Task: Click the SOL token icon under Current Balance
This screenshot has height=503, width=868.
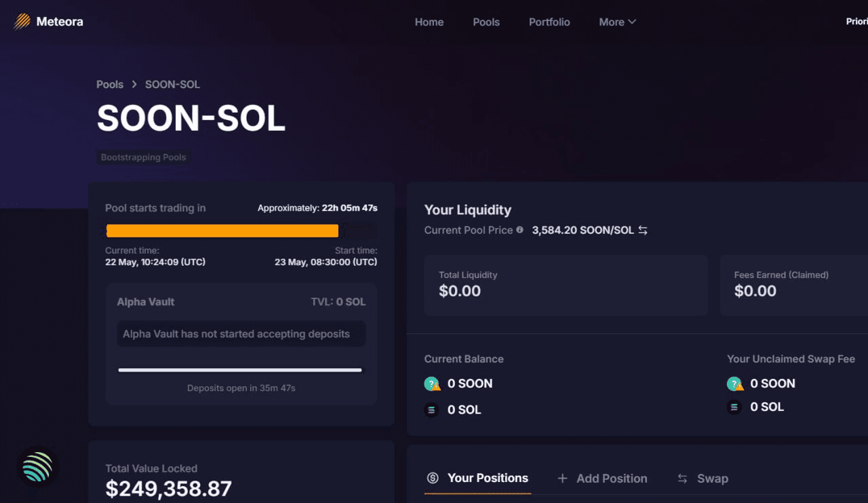Action: point(431,410)
